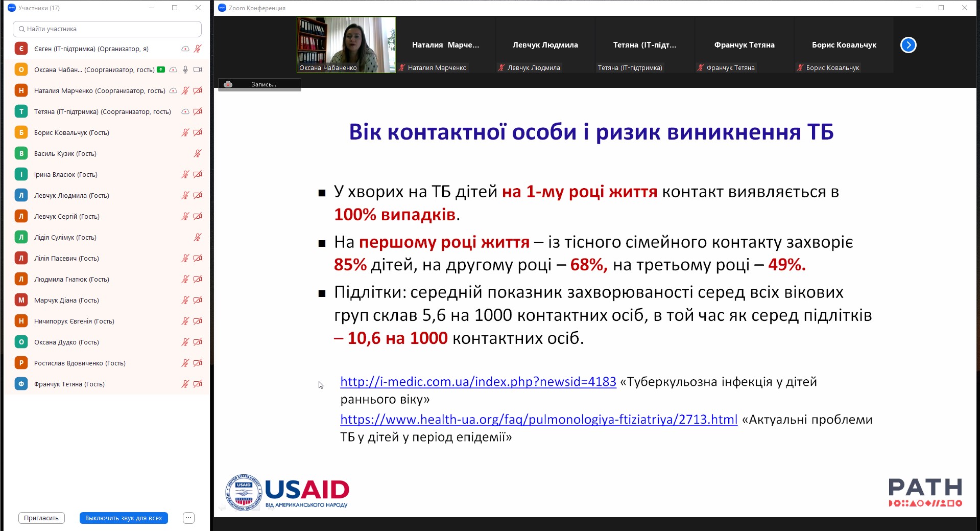Click the Найти участника search field
The image size is (980, 531).
click(107, 29)
